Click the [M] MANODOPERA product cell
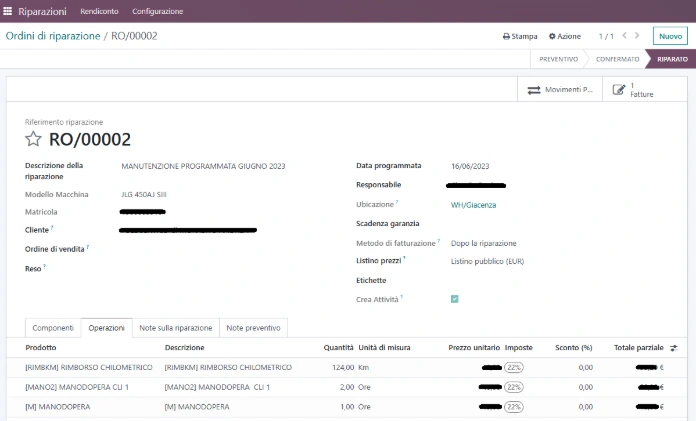 (58, 407)
